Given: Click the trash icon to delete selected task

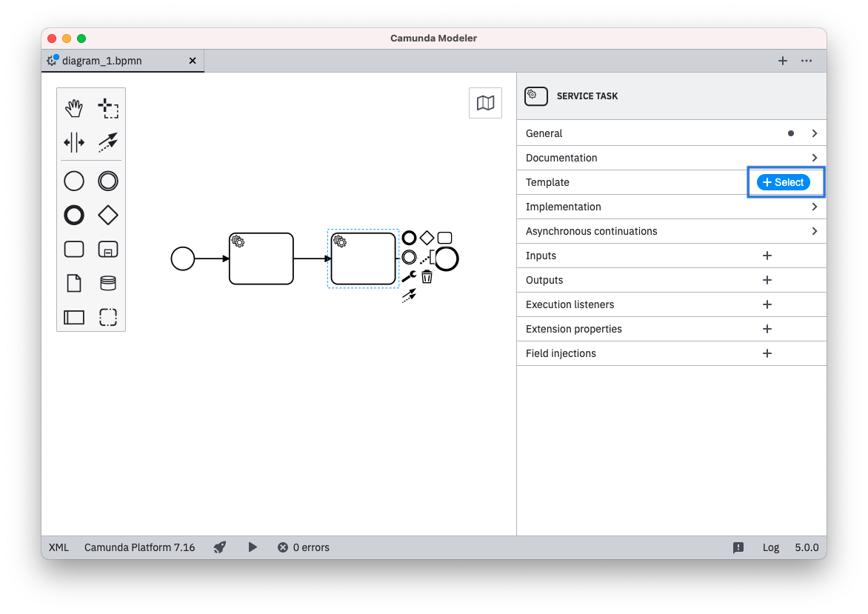Looking at the screenshot, I should click(427, 277).
